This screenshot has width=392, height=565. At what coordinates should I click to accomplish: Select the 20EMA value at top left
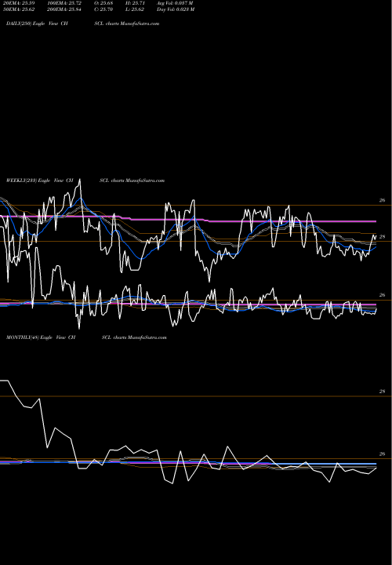[19, 3]
